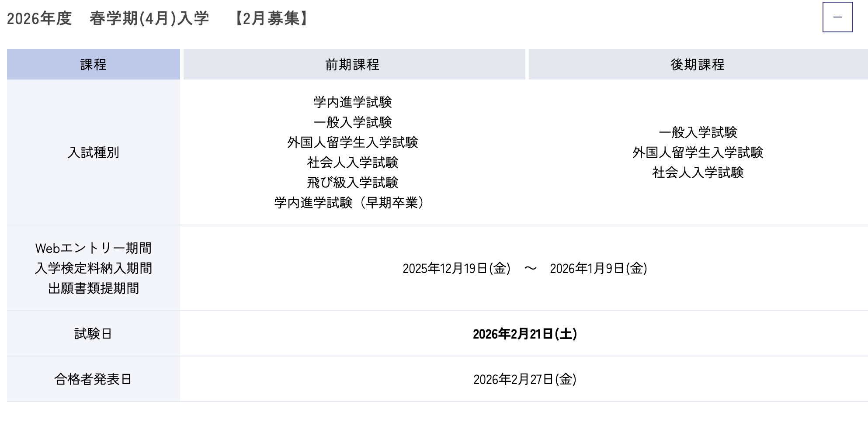The image size is (868, 422).
Task: Select 学内進学試験 at top of 前期課程 list
Action: pos(352,102)
